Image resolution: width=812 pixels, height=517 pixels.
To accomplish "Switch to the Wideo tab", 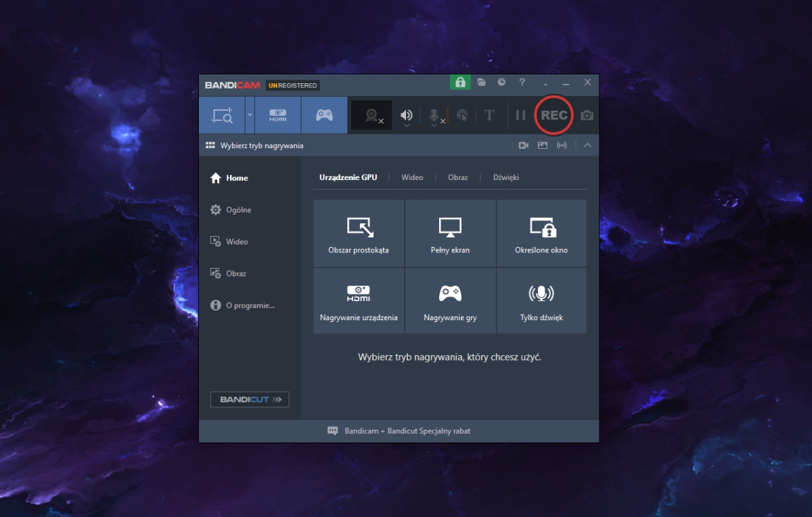I will pyautogui.click(x=412, y=177).
